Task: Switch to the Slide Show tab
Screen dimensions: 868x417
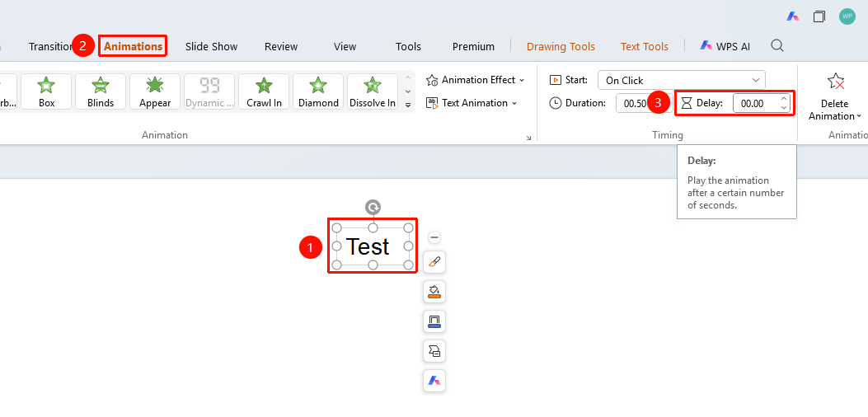Action: click(212, 46)
